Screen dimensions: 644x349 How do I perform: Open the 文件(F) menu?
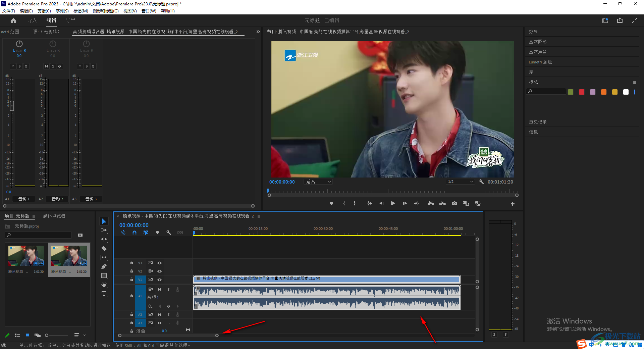pyautogui.click(x=9, y=11)
